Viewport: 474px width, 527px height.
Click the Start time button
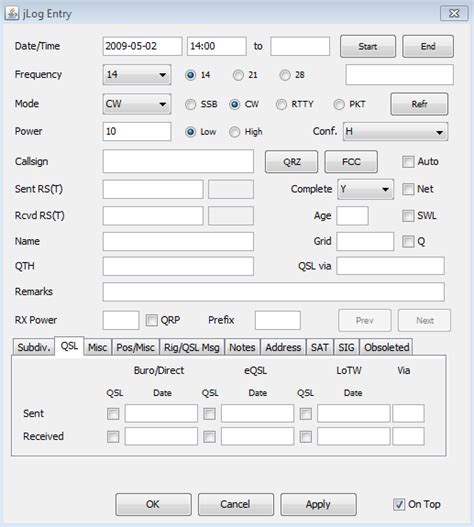[368, 46]
